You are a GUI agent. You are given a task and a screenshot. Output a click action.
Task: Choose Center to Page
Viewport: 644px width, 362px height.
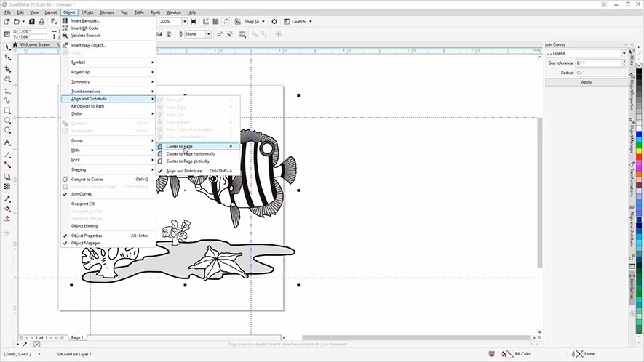(x=180, y=146)
